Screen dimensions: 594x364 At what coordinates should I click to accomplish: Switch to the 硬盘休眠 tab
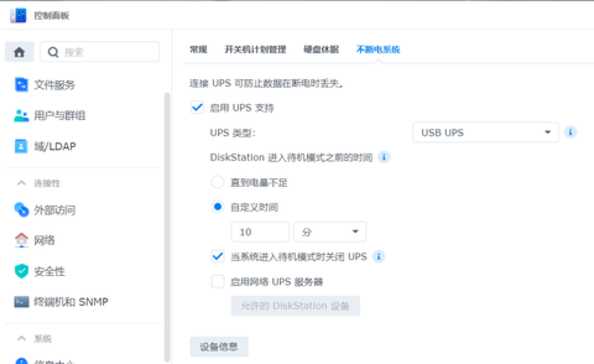pos(321,49)
